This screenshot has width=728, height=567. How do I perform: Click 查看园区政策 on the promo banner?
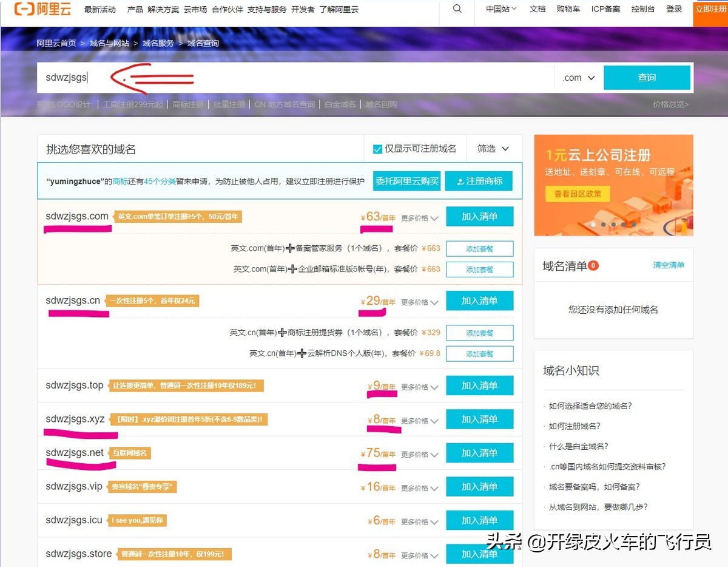(577, 195)
